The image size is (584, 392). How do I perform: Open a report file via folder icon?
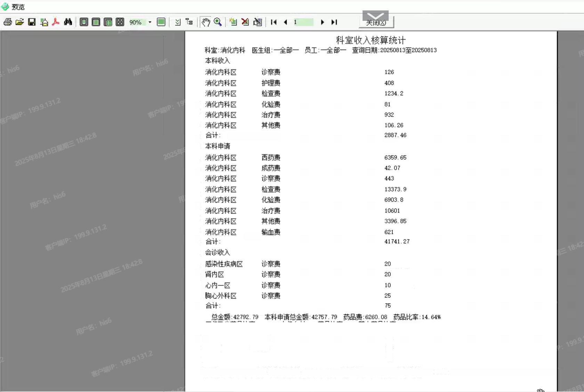20,22
